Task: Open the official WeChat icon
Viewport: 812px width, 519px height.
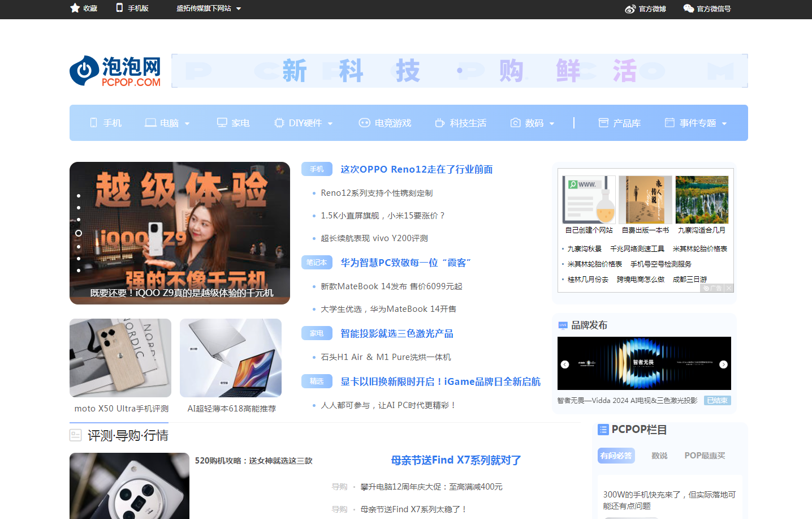Action: 688,8
